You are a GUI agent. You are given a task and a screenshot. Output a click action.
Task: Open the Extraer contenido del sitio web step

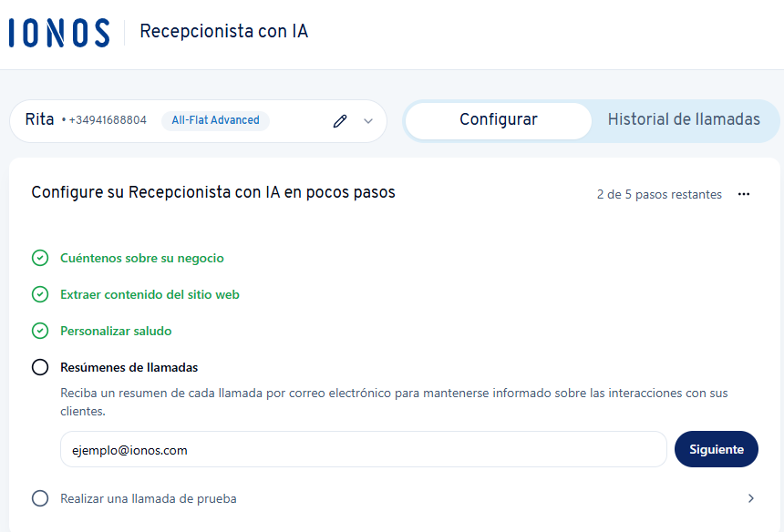pyautogui.click(x=150, y=294)
